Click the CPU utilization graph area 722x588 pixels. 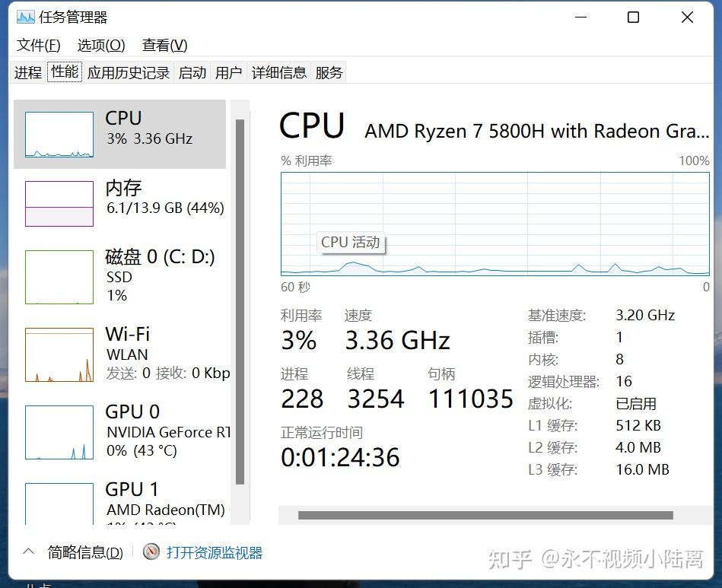pos(495,224)
